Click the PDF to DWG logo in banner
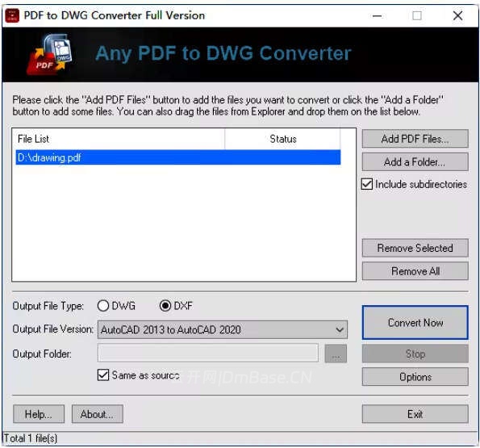Viewport: 480px width, 448px height. tap(50, 55)
